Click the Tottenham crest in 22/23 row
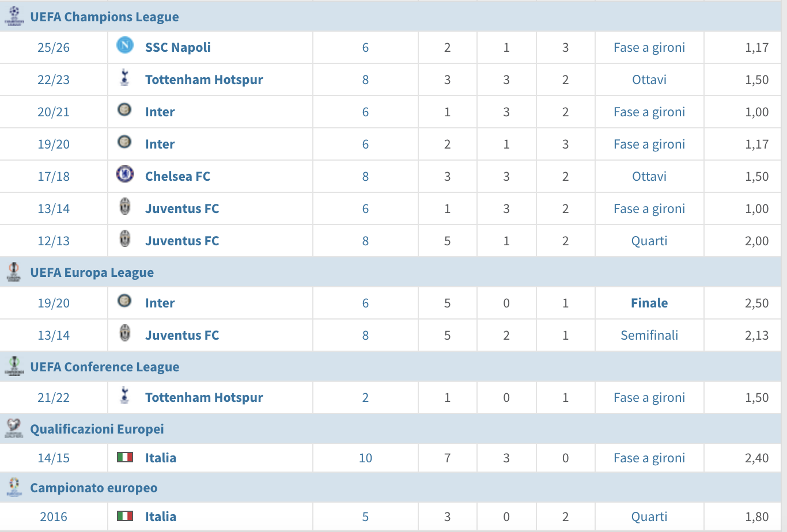 (x=124, y=78)
